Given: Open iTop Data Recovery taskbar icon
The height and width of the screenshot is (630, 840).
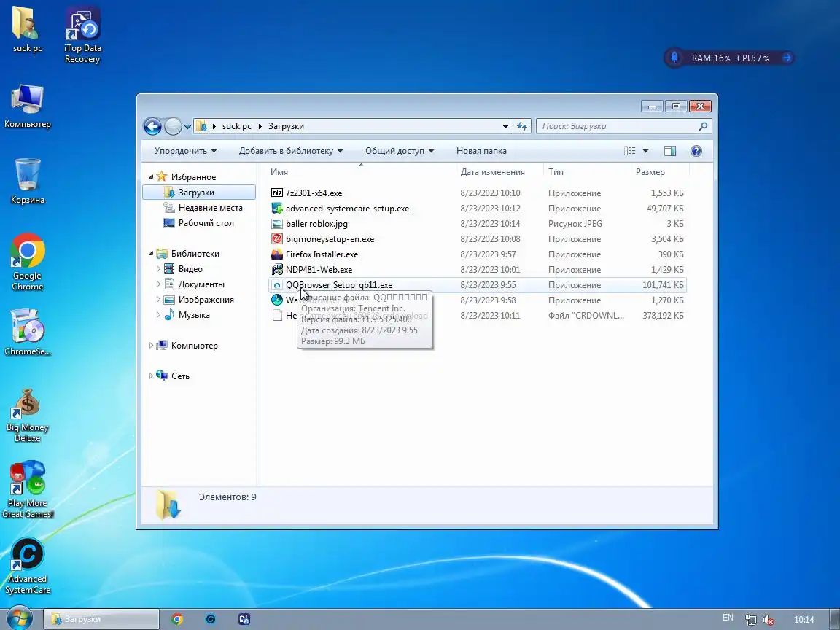Looking at the screenshot, I should tap(244, 619).
